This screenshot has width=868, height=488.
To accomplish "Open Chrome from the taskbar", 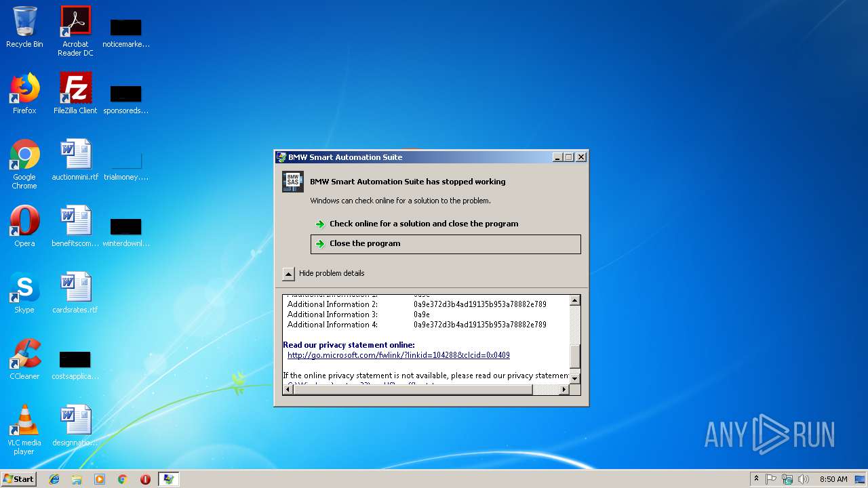I will click(x=123, y=479).
